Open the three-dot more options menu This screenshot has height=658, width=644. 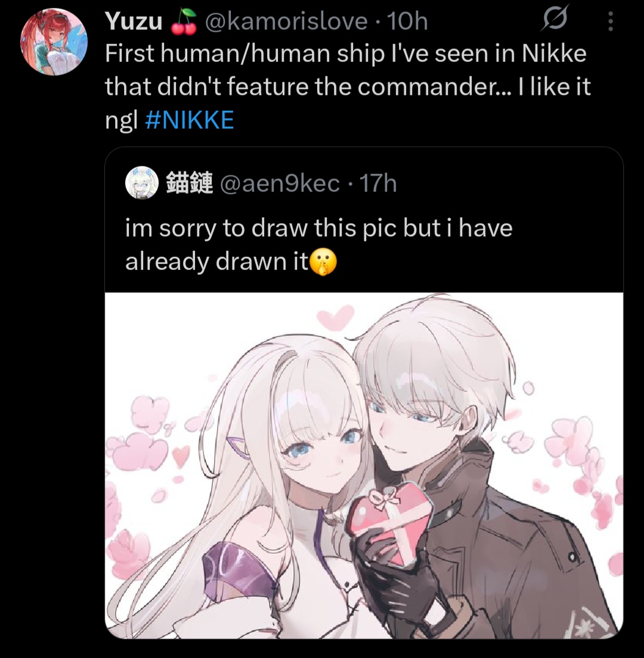click(611, 21)
